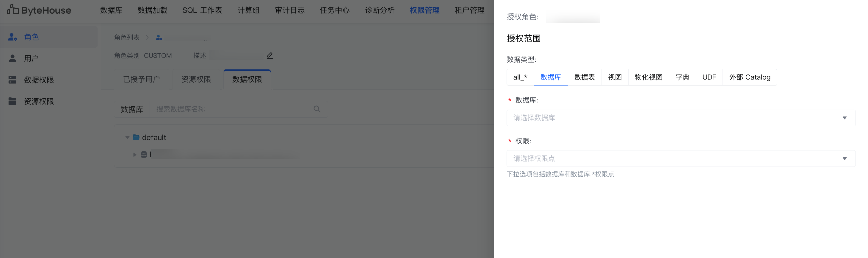Open the 租户管理 menu
Screen dimensions: 868x258
pyautogui.click(x=469, y=10)
